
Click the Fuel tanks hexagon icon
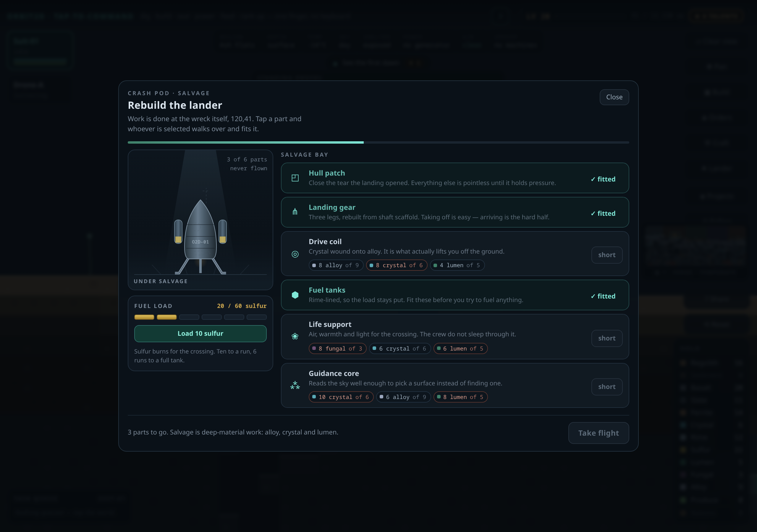point(295,295)
